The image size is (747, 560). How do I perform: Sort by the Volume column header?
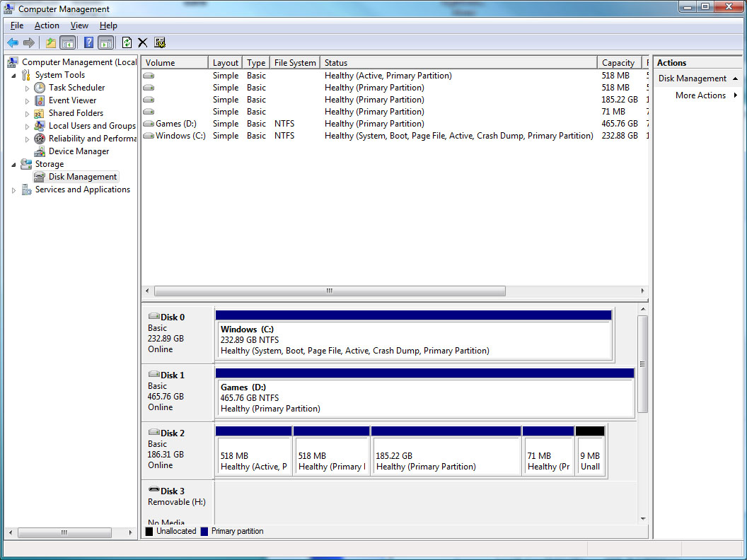pos(175,63)
